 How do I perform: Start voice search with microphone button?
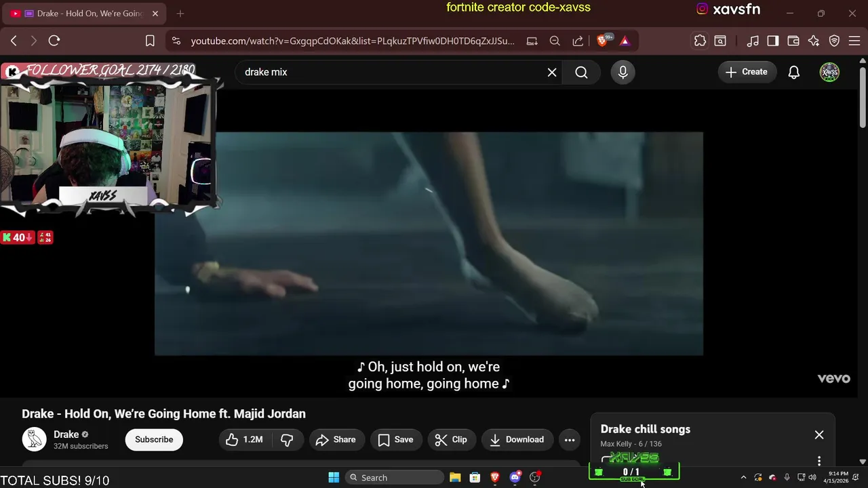pyautogui.click(x=623, y=72)
